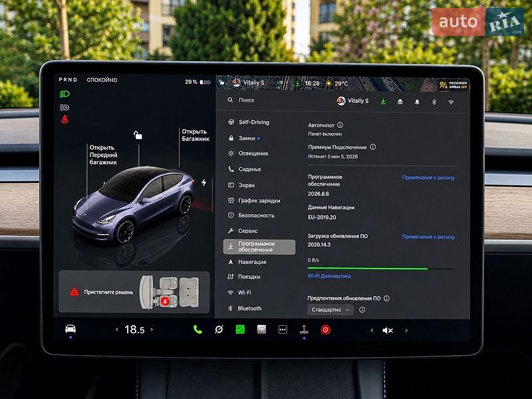
Task: Tap the green update download progress bar
Action: (381, 269)
